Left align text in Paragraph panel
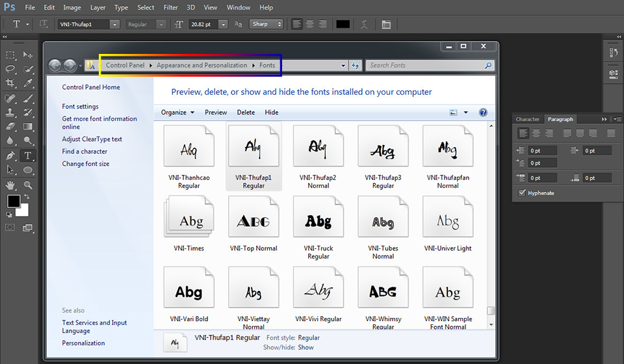 tap(523, 133)
